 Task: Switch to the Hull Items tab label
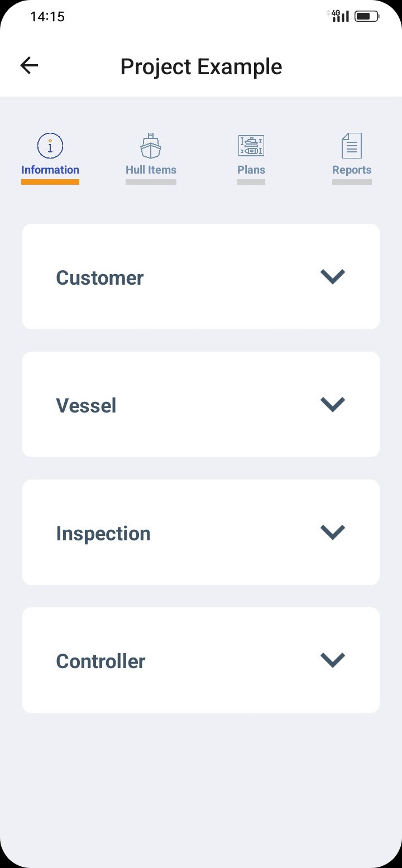click(x=151, y=170)
